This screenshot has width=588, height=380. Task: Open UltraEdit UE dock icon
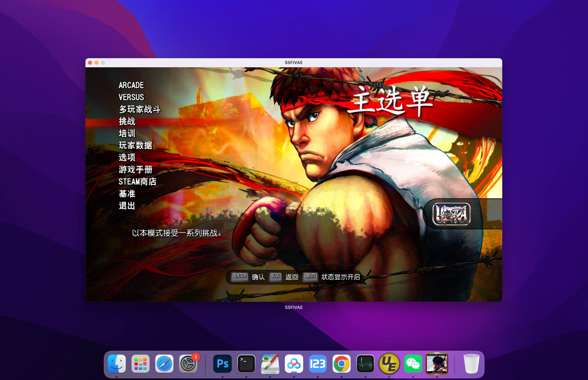point(389,363)
